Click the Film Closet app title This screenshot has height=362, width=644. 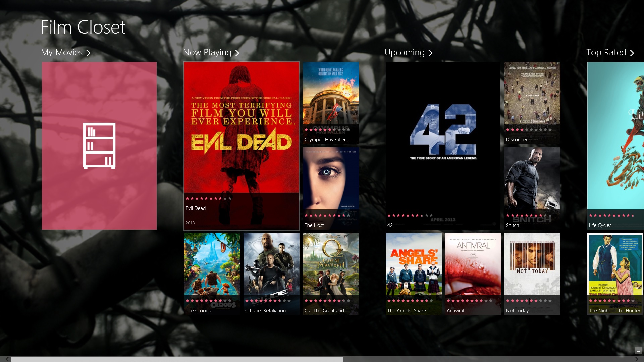pyautogui.click(x=83, y=27)
